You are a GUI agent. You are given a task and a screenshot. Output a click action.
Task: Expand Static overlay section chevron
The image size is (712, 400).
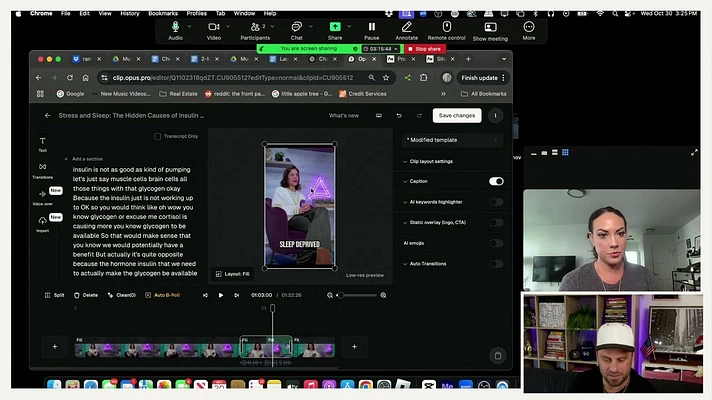pos(405,222)
